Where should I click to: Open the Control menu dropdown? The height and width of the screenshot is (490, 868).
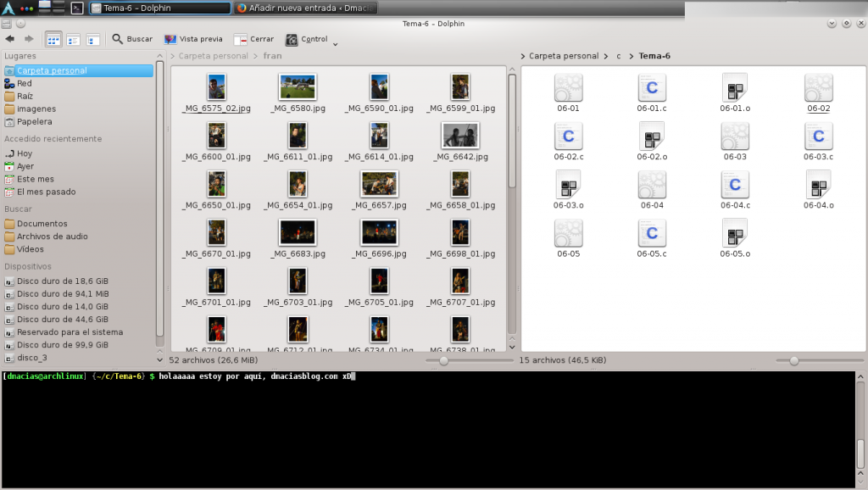click(x=312, y=39)
